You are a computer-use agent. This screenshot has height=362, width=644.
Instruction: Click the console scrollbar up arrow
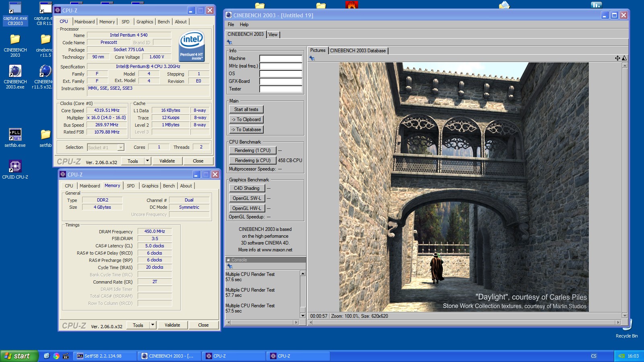click(x=303, y=274)
